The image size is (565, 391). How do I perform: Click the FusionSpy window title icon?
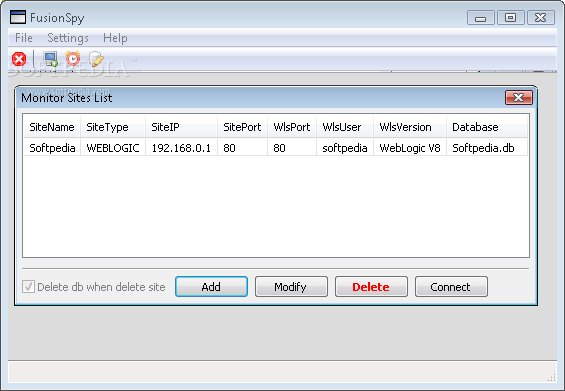pos(18,17)
